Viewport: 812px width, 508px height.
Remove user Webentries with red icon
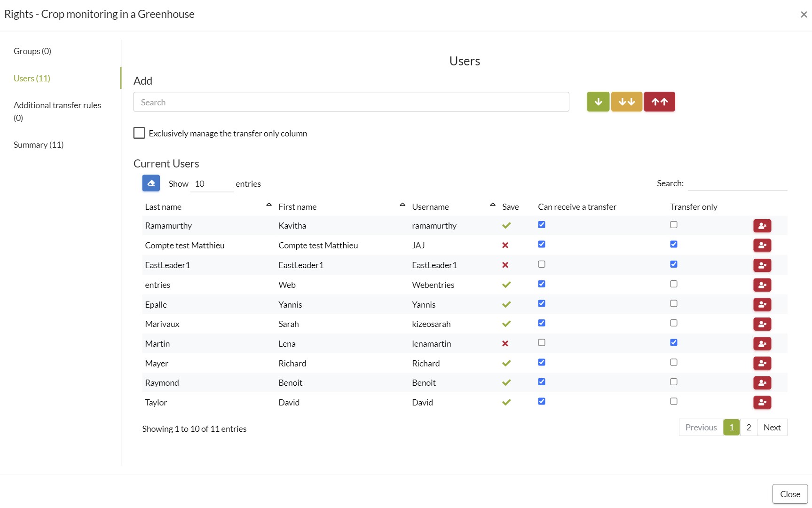(762, 285)
